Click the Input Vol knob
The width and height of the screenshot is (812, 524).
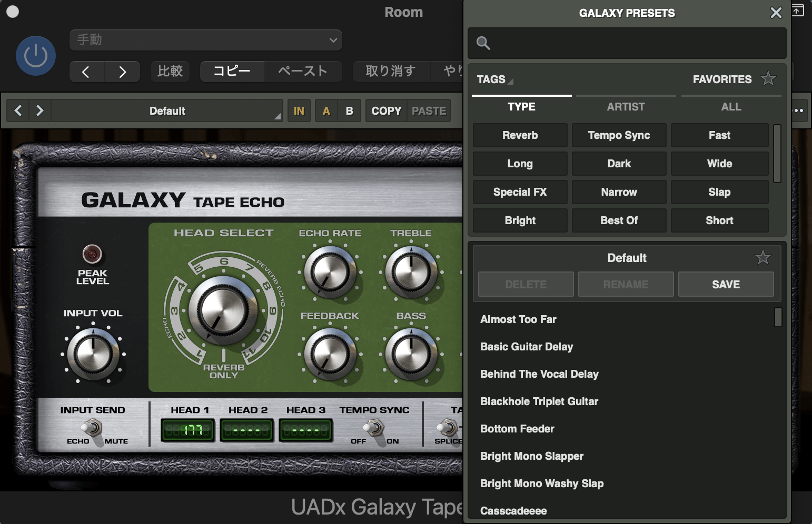tap(93, 354)
